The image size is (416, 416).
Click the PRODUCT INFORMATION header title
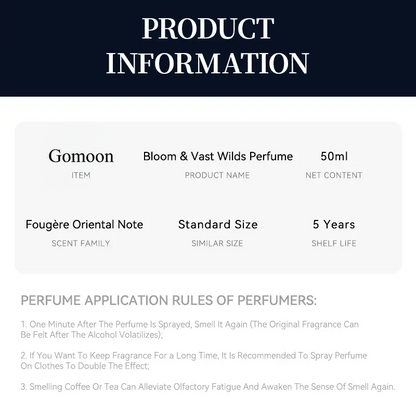[x=207, y=46]
